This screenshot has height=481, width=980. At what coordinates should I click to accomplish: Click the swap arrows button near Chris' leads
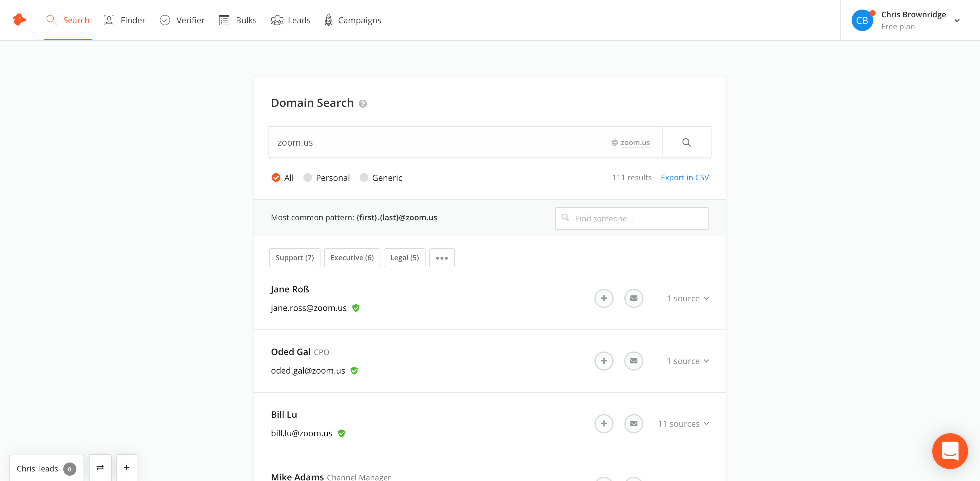tap(100, 468)
